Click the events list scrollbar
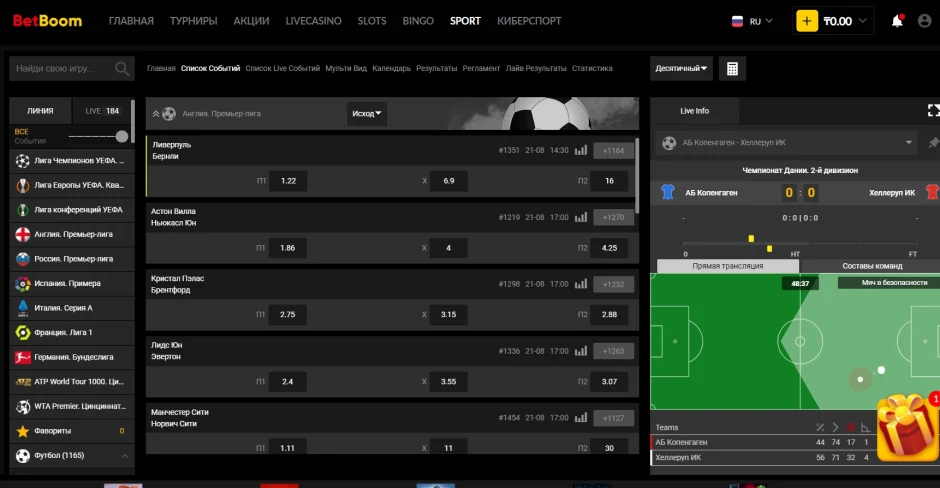Image resolution: width=940 pixels, height=488 pixels. pos(637,175)
